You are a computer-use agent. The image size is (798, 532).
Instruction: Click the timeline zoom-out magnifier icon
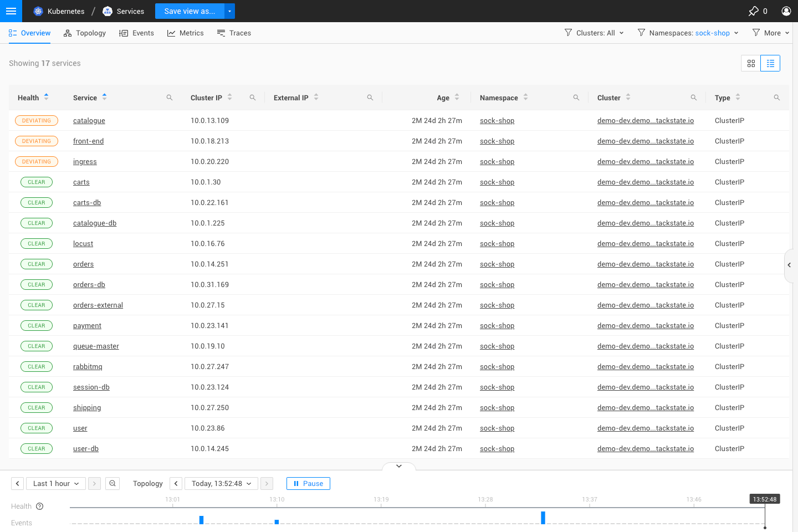[x=112, y=483]
